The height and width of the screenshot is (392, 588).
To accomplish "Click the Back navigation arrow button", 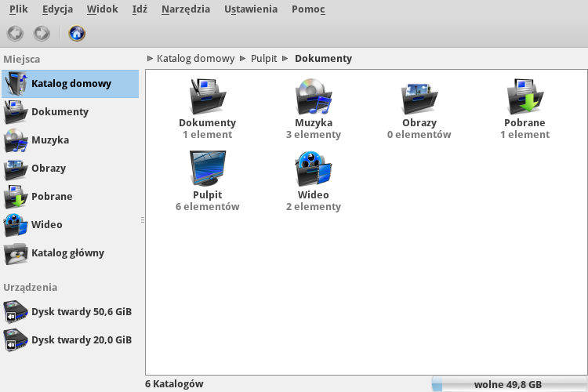I will click(x=15, y=34).
